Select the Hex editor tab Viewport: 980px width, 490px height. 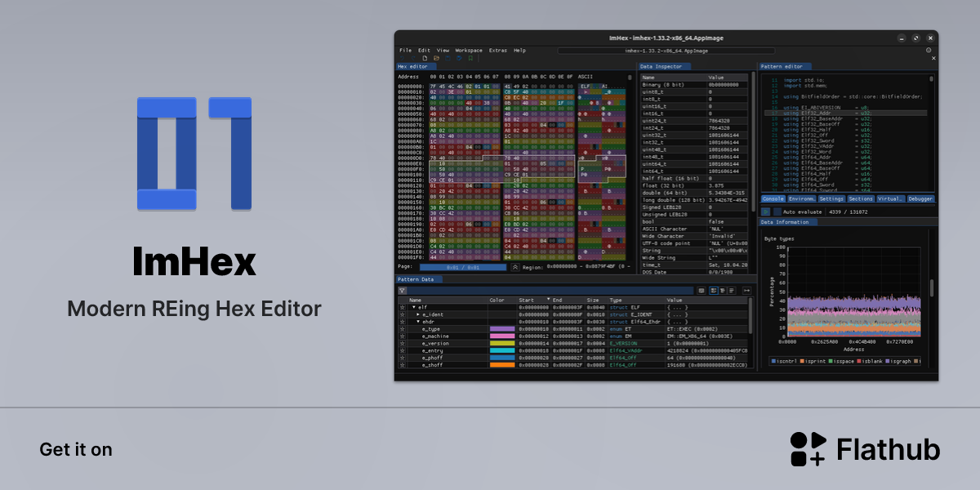point(416,66)
